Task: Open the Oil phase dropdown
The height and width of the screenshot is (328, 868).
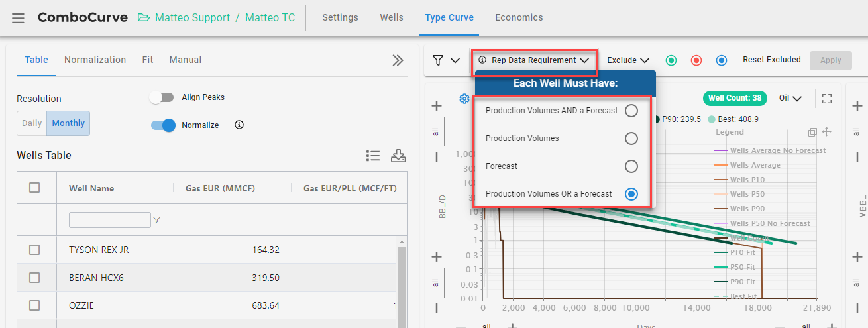Action: (x=790, y=98)
